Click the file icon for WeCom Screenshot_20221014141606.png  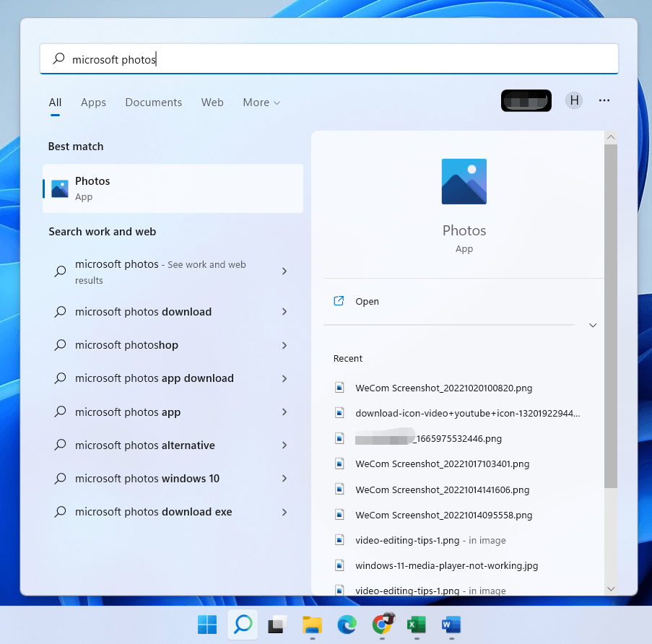pyautogui.click(x=340, y=489)
